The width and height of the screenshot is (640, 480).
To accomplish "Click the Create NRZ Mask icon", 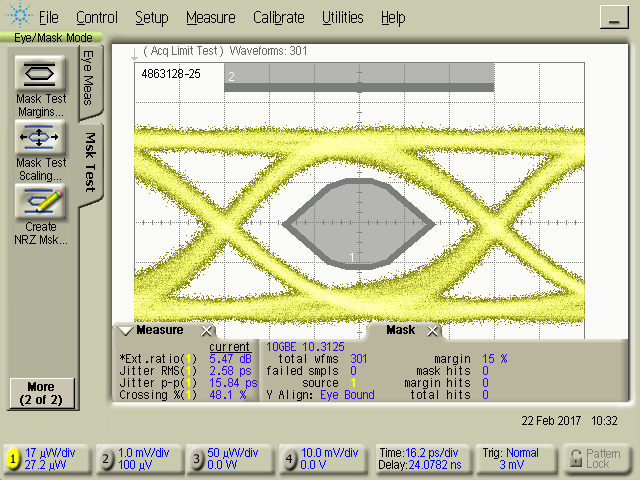I will tap(40, 203).
